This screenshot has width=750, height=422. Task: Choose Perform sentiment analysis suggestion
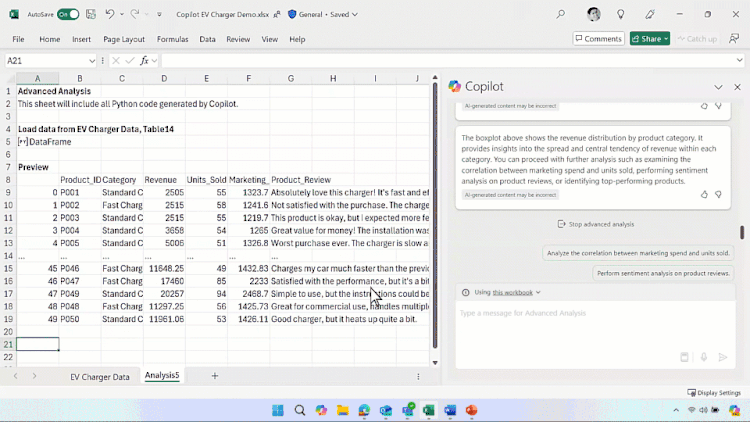point(663,273)
